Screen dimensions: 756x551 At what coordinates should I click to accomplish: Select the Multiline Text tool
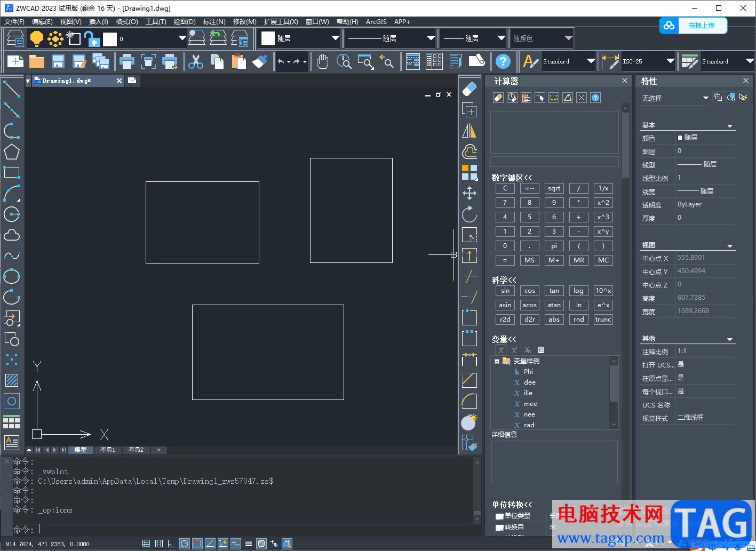pyautogui.click(x=12, y=442)
